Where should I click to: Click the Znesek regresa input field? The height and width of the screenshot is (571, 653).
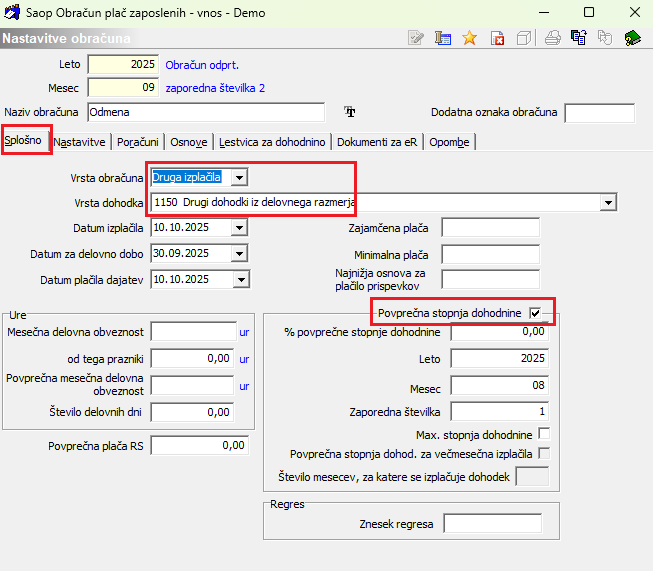pos(493,523)
